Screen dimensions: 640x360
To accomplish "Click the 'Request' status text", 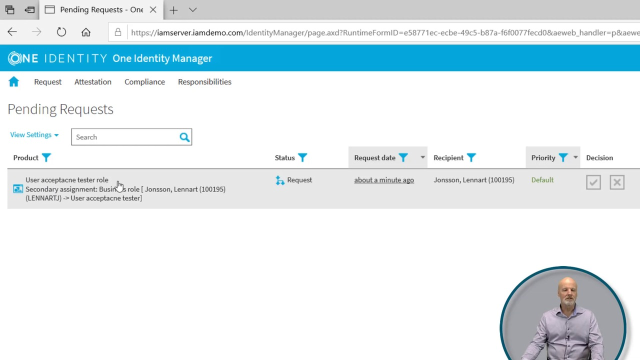I will pos(300,180).
